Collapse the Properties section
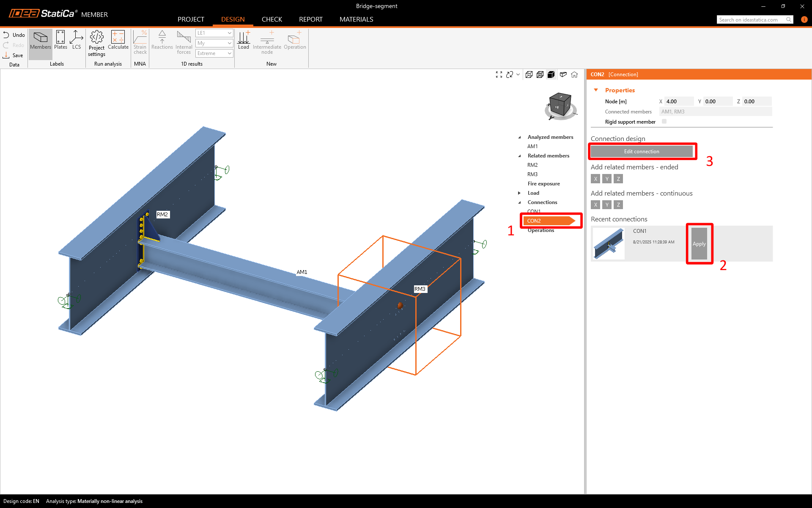This screenshot has width=812, height=508. (x=596, y=90)
